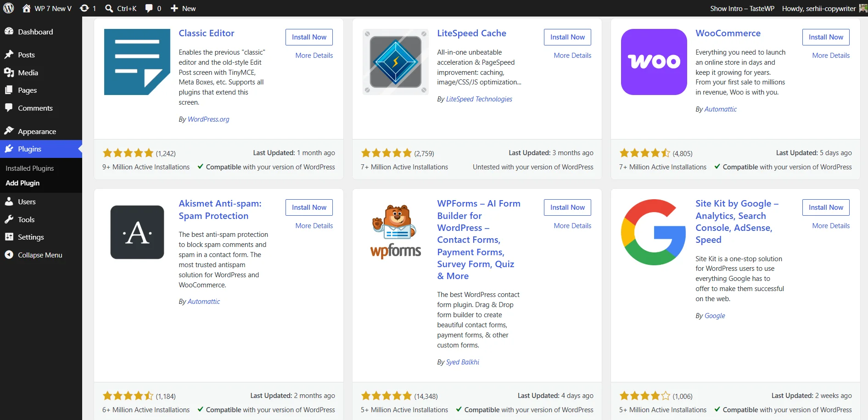Image resolution: width=868 pixels, height=420 pixels.
Task: Click the LiteSpeed Cache plugin icon
Action: 396,62
